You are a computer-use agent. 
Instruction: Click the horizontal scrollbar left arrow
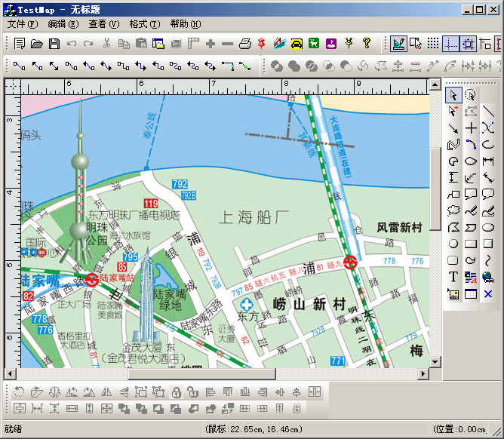(x=10, y=373)
